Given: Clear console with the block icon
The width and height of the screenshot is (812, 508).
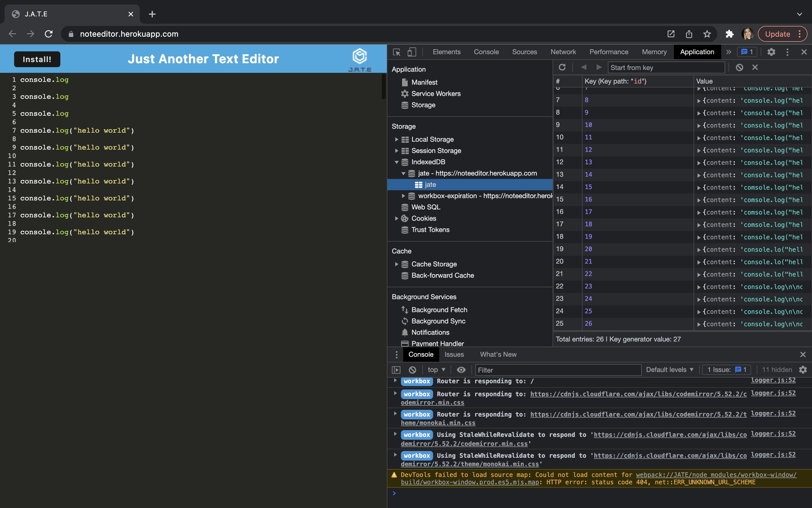Looking at the screenshot, I should coord(412,370).
